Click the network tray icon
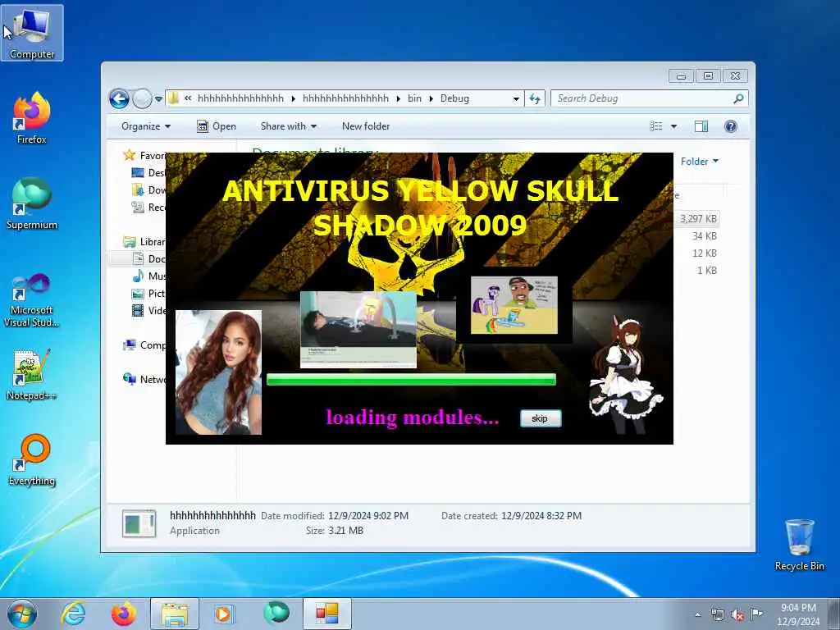 717,614
